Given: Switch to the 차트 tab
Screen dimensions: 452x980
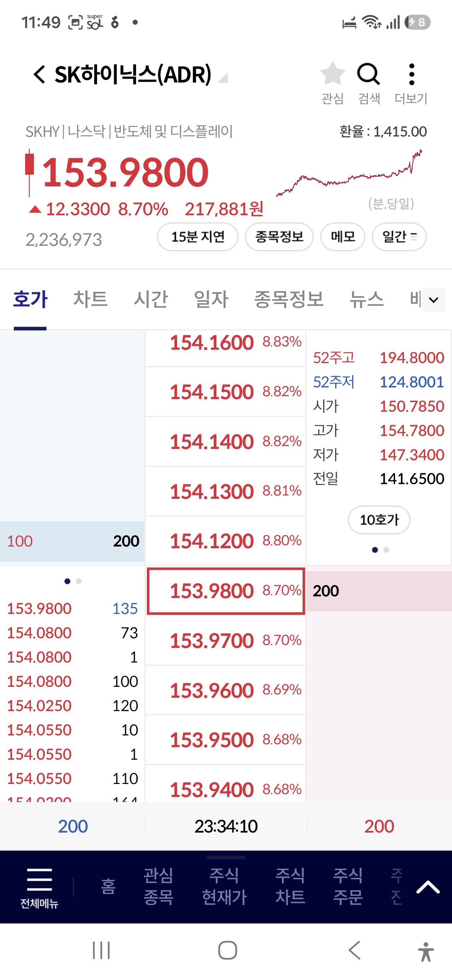Looking at the screenshot, I should click(90, 299).
